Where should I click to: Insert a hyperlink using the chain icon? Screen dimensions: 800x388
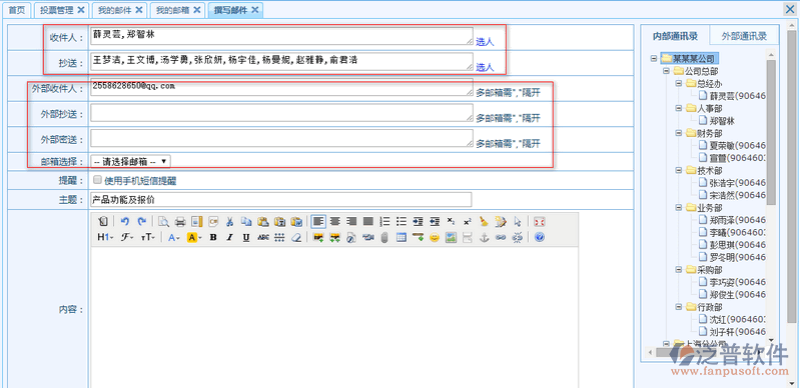pyautogui.click(x=501, y=237)
